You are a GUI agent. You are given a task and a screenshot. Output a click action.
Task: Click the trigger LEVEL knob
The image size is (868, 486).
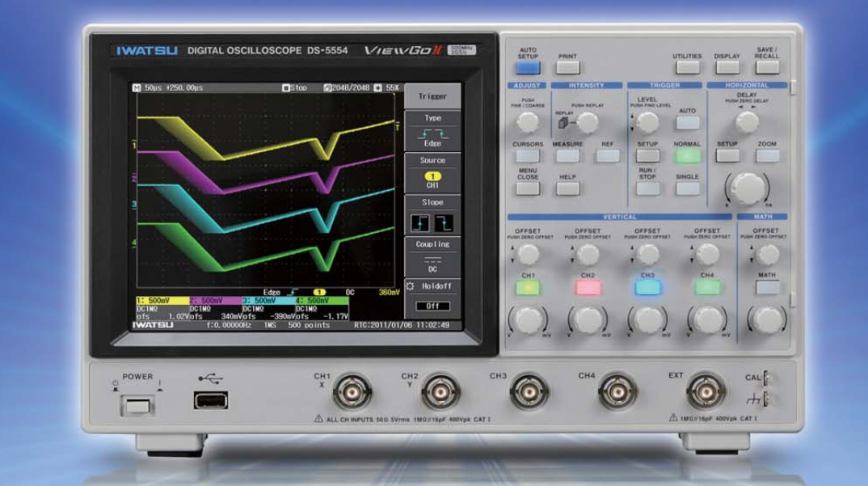coord(647,122)
